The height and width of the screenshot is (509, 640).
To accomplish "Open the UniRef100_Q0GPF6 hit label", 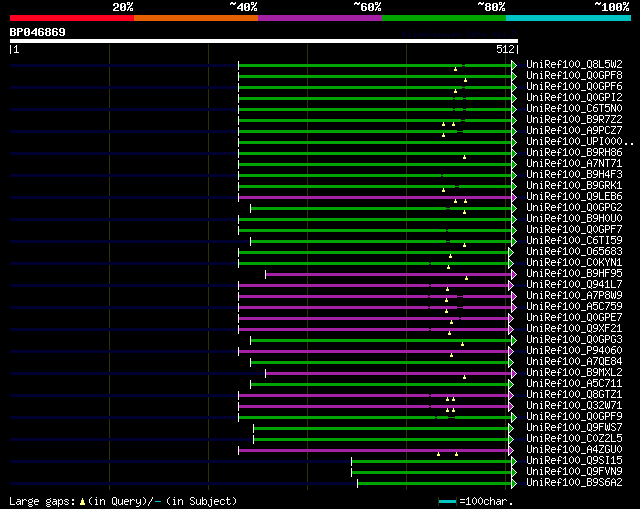I will pos(574,87).
